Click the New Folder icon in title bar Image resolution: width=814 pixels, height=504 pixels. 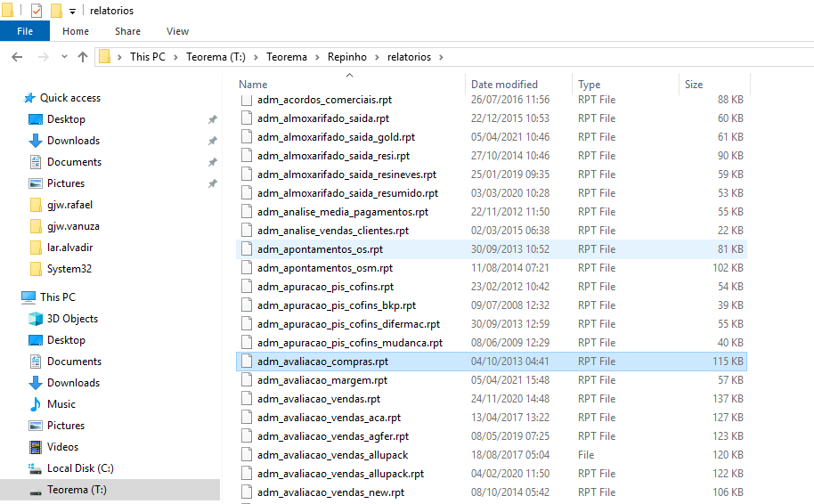[57, 11]
